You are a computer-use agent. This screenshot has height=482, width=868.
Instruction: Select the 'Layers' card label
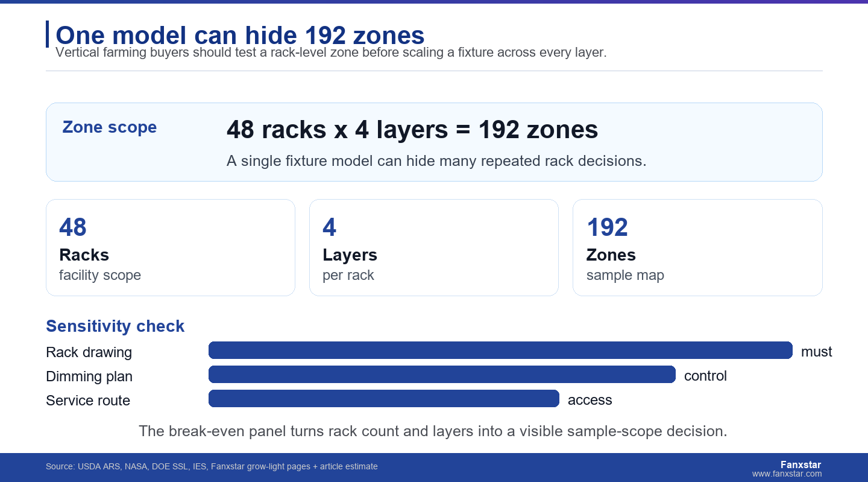[350, 255]
